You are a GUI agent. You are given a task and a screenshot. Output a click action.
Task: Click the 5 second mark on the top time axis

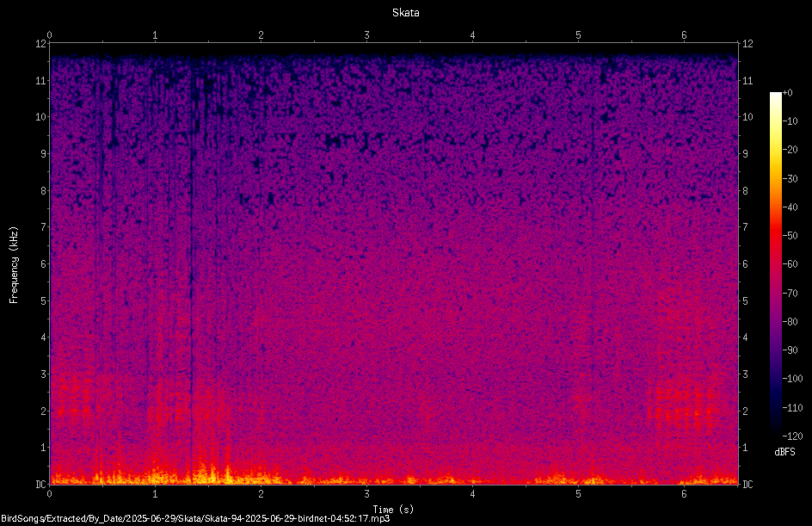tap(578, 35)
